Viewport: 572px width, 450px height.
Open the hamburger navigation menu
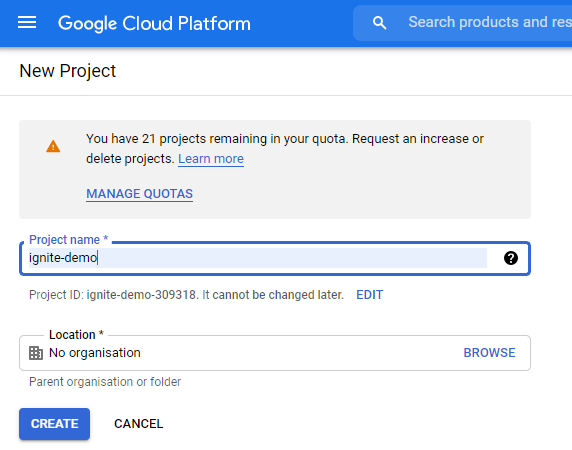(x=27, y=23)
